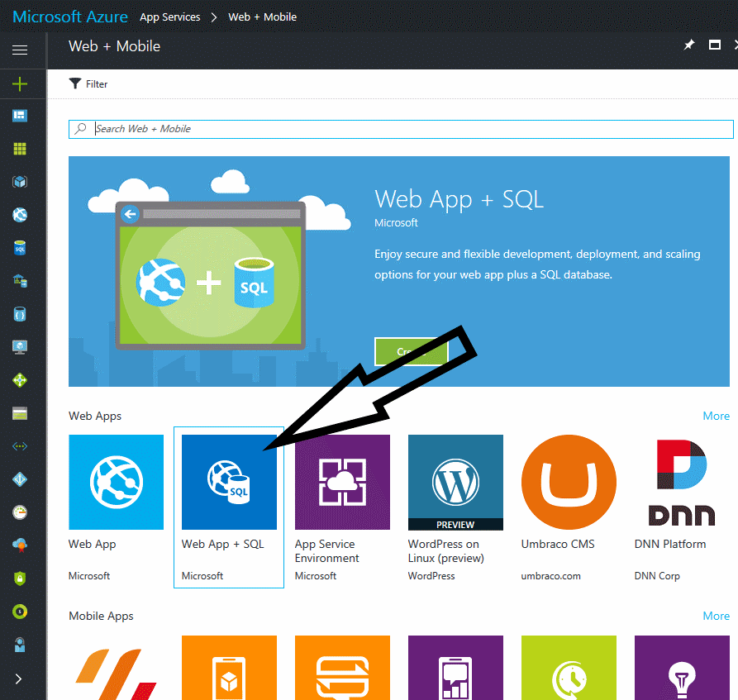Image resolution: width=738 pixels, height=700 pixels.
Task: Open the Dashboard icon in the sidebar
Action: coord(20,116)
